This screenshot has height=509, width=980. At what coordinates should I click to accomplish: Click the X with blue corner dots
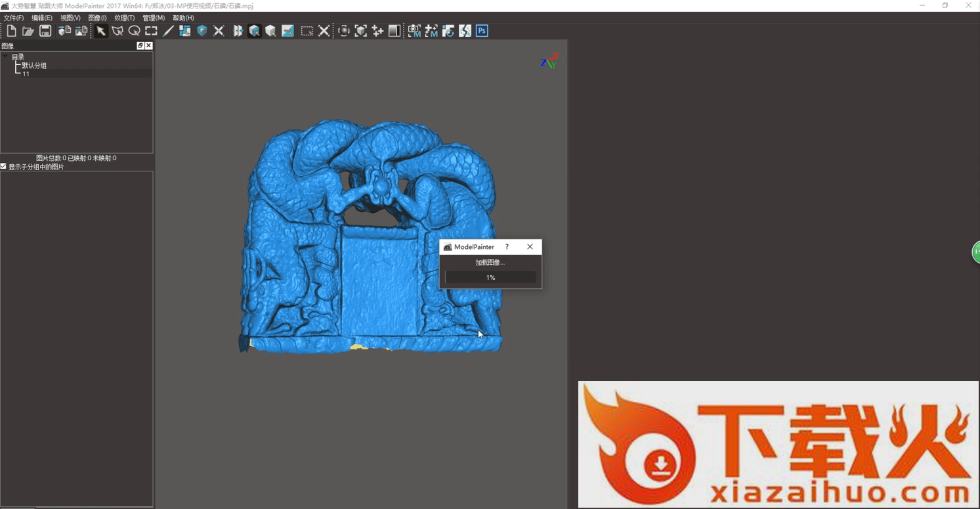[x=219, y=31]
